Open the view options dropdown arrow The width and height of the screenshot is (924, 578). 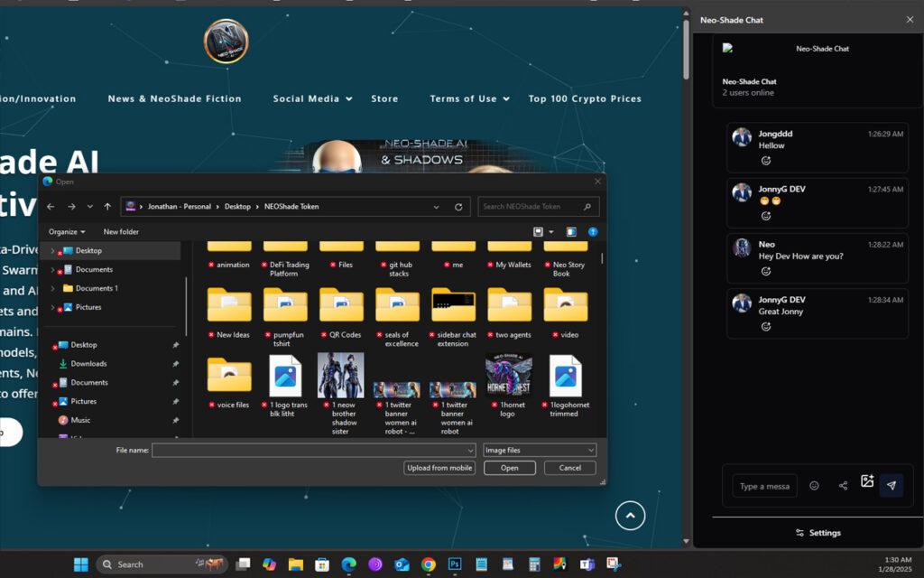coord(551,232)
